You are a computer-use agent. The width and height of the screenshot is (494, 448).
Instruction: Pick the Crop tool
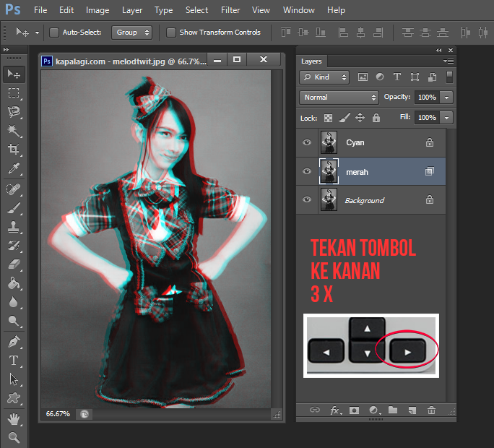pyautogui.click(x=14, y=150)
